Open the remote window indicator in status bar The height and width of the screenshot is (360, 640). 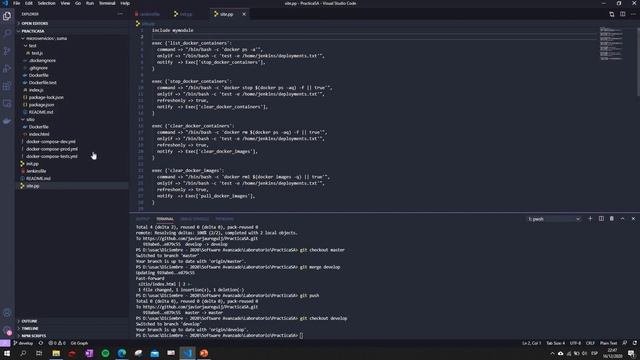(5, 343)
